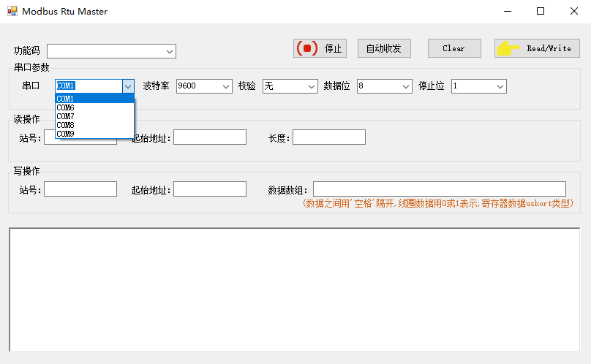The height and width of the screenshot is (364, 591).
Task: Focus the 写操作 站号 station number field
Action: (80, 189)
